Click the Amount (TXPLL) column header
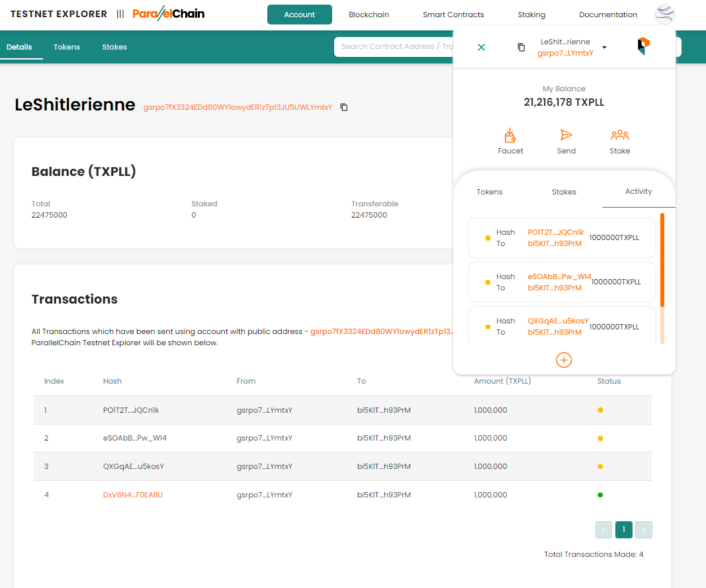The height and width of the screenshot is (588, 706). pyautogui.click(x=502, y=381)
